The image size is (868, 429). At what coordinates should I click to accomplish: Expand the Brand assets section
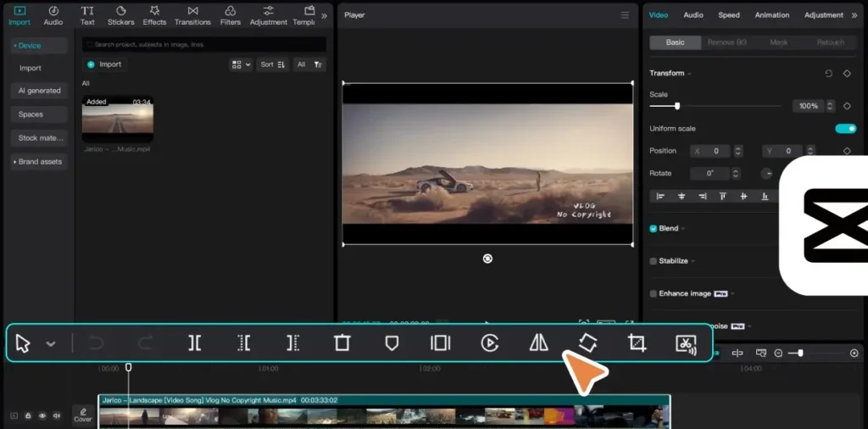[39, 162]
